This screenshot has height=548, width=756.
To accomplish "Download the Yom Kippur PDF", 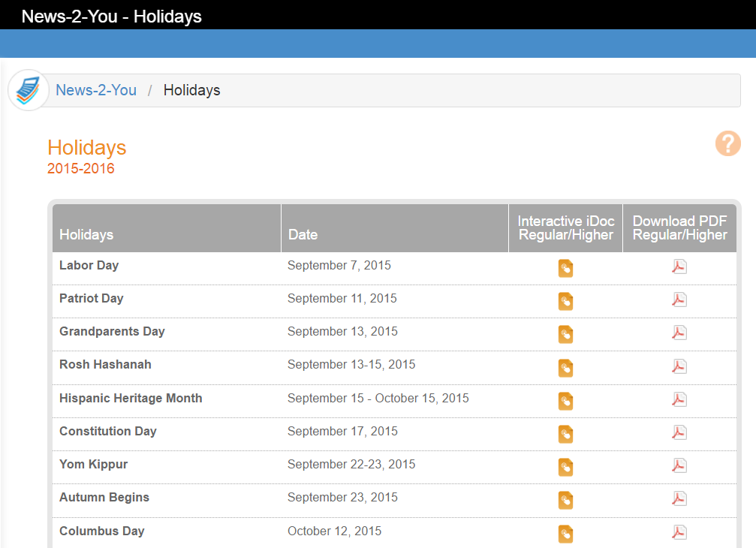I will click(x=679, y=465).
